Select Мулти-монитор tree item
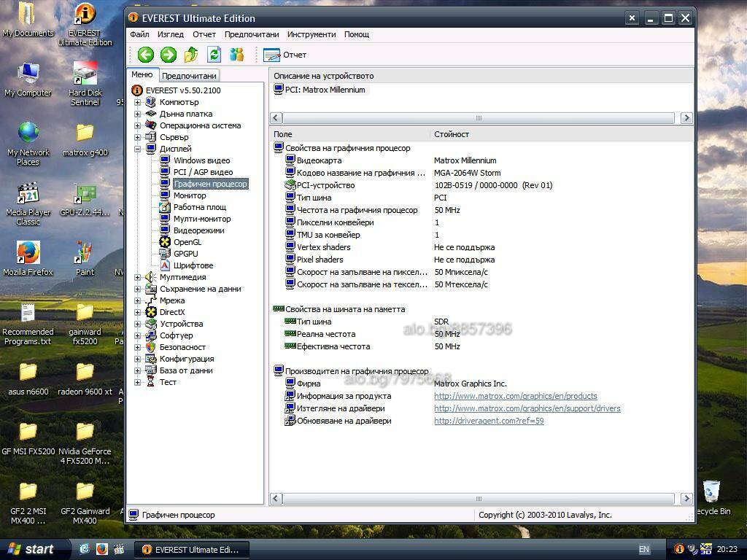The width and height of the screenshot is (747, 560). tap(202, 219)
